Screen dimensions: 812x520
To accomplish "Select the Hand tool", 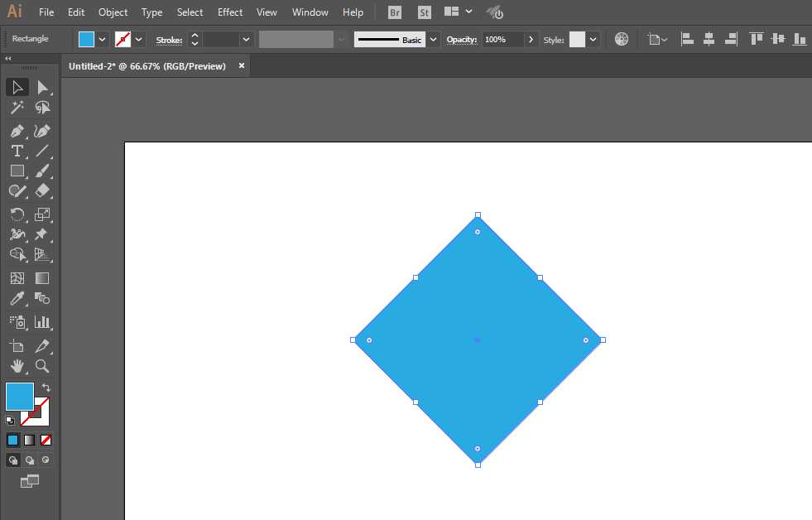I will [17, 366].
